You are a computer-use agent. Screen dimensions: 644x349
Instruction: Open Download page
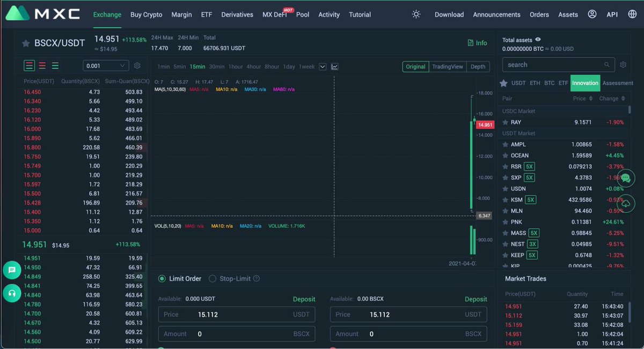[449, 14]
